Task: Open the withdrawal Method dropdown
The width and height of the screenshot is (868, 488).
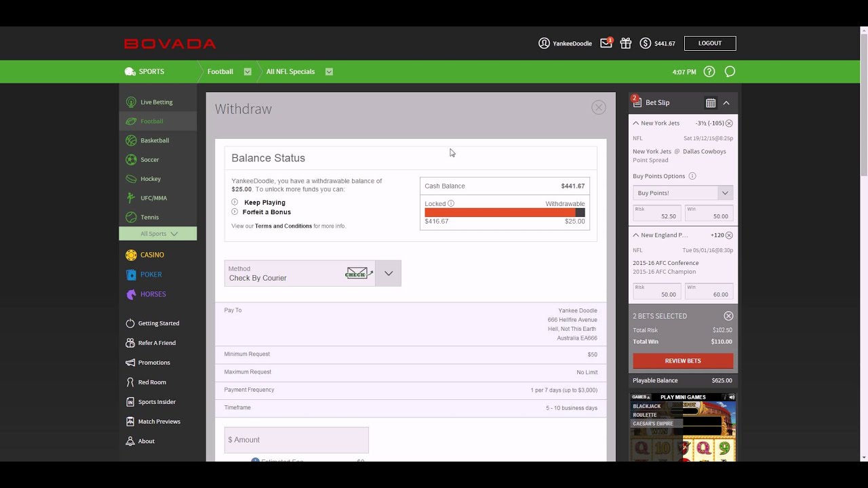Action: (388, 273)
